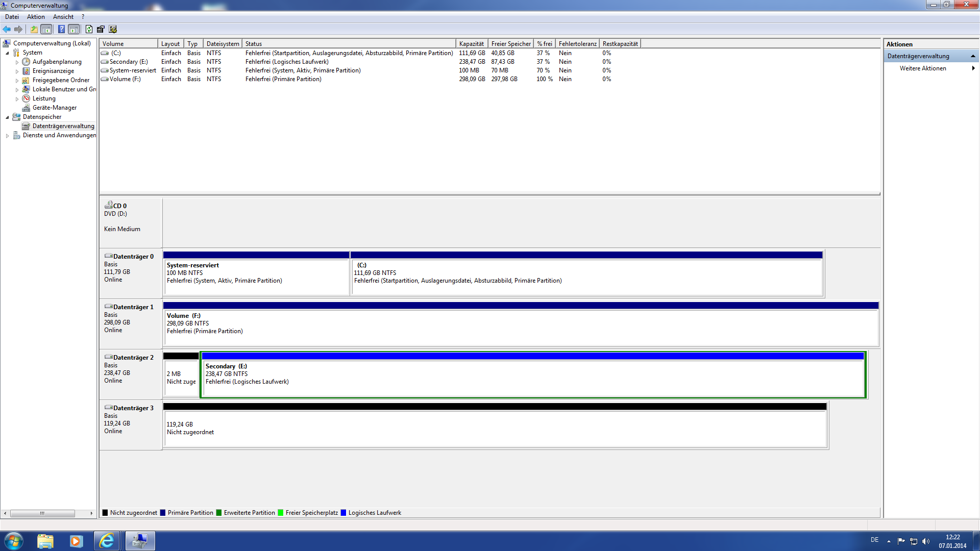Open the Ansicht menu

click(x=63, y=17)
